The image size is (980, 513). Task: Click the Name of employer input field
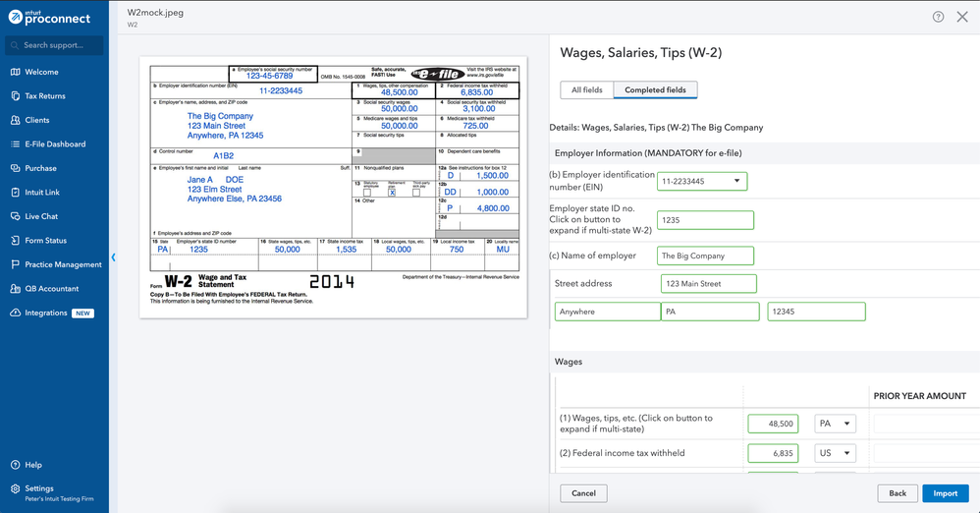pyautogui.click(x=704, y=256)
